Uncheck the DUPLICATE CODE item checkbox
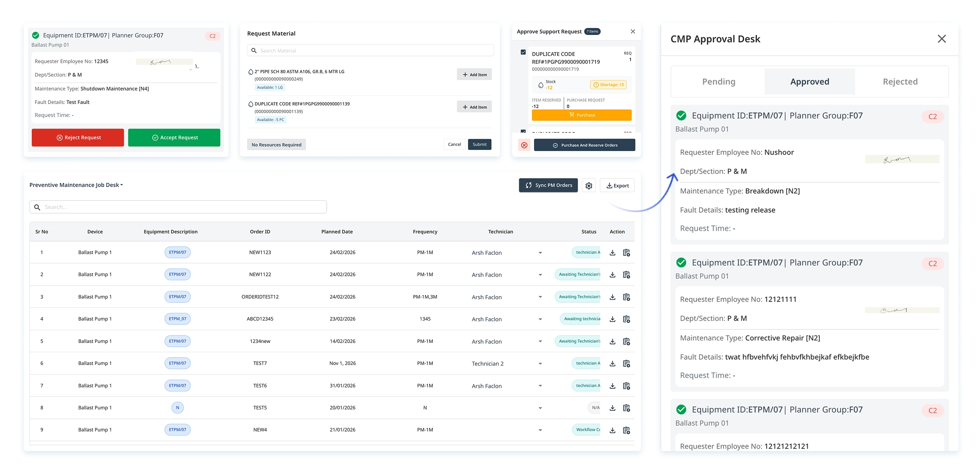Viewport: 980px width, 474px height. point(523,52)
